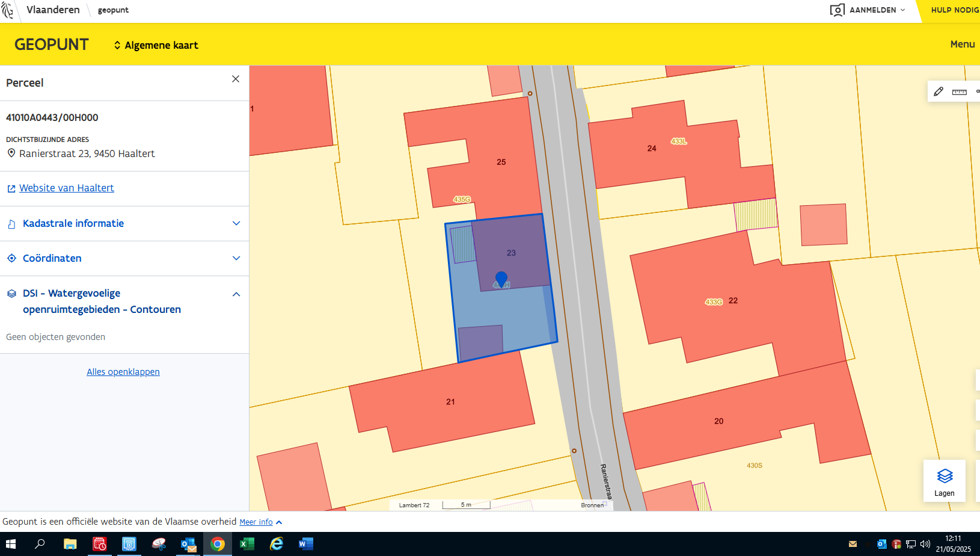The image size is (980, 556).
Task: Click Meer info in footer
Action: point(256,522)
